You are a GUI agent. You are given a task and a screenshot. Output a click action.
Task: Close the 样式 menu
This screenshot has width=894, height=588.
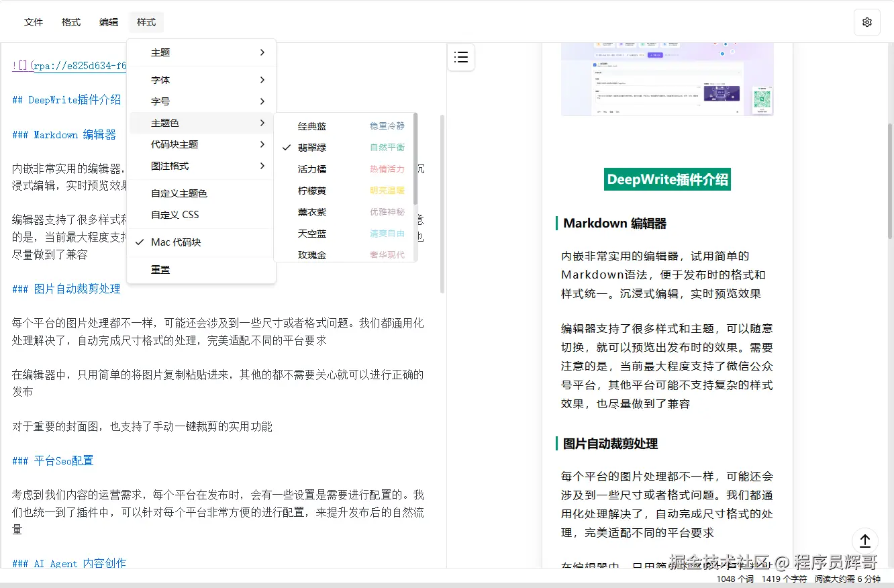click(x=146, y=22)
